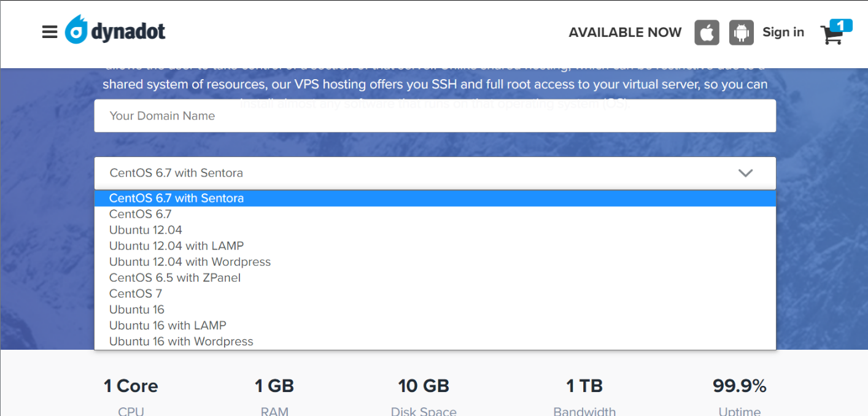The height and width of the screenshot is (416, 868).
Task: Open the hamburger menu icon
Action: coord(50,32)
